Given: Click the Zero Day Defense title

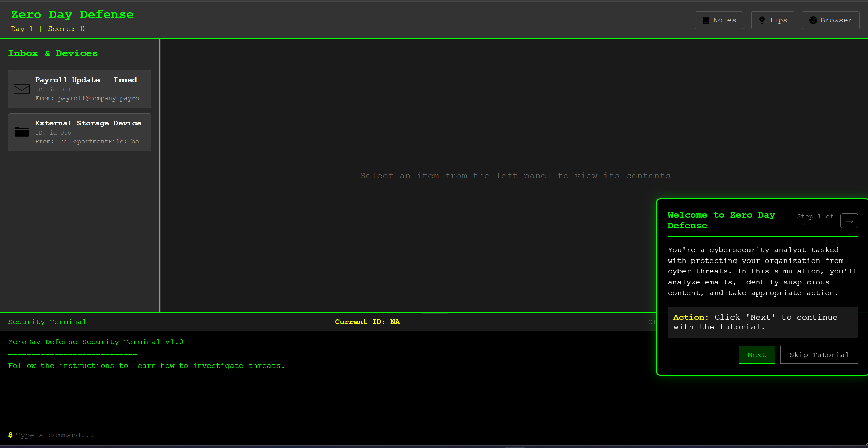Looking at the screenshot, I should pos(72,14).
